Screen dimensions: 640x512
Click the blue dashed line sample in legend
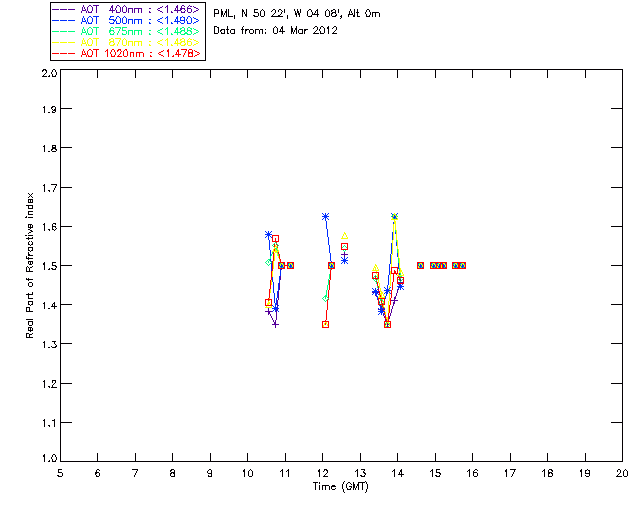pos(64,20)
